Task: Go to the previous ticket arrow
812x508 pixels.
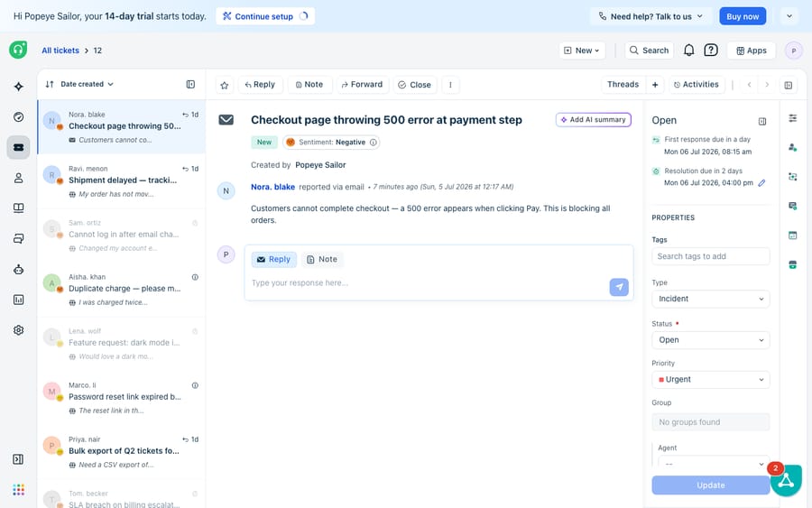Action: (x=749, y=85)
